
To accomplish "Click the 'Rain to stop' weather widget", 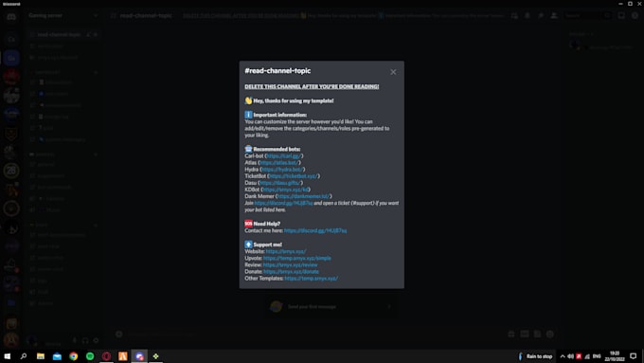I will (535, 356).
